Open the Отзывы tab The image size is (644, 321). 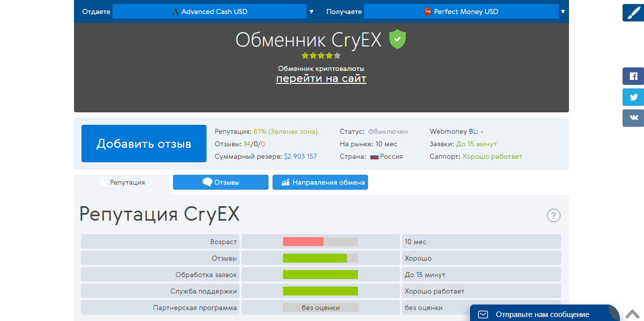coord(220,183)
